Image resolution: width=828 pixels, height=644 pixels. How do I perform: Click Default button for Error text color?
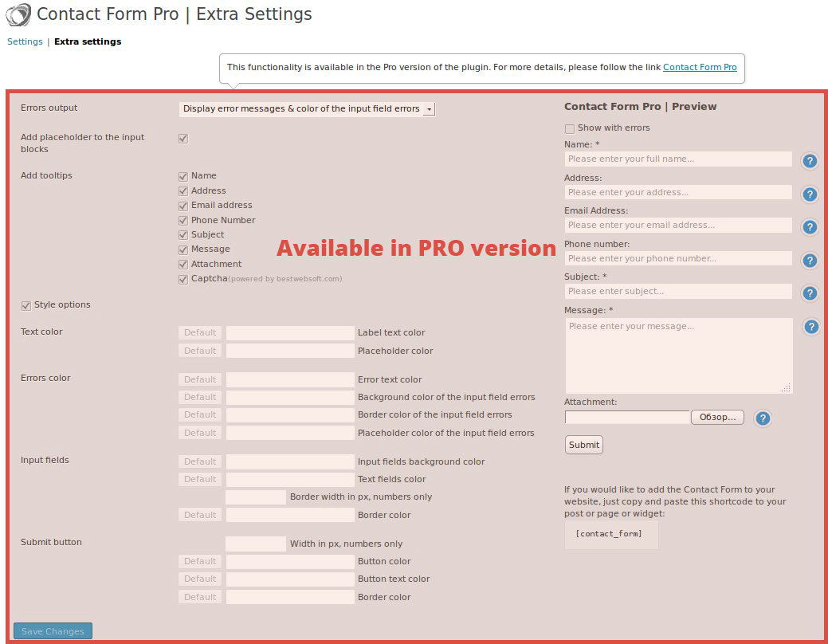199,379
